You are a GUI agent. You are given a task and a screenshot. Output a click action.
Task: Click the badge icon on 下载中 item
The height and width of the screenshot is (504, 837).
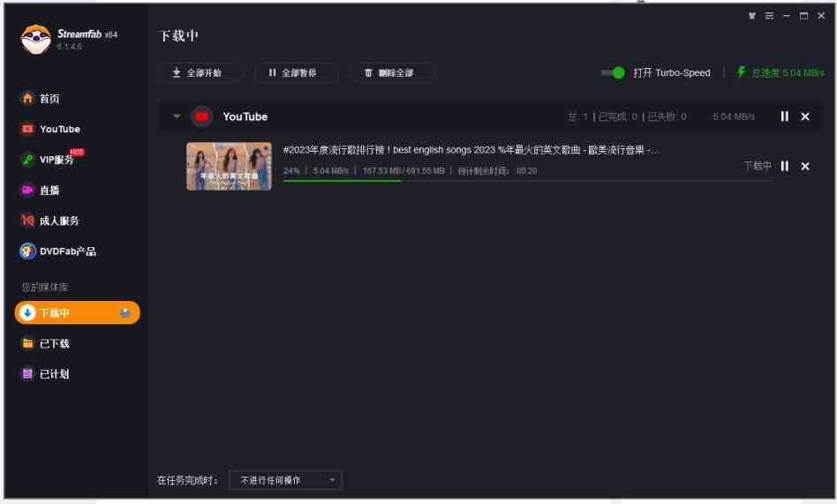click(124, 312)
